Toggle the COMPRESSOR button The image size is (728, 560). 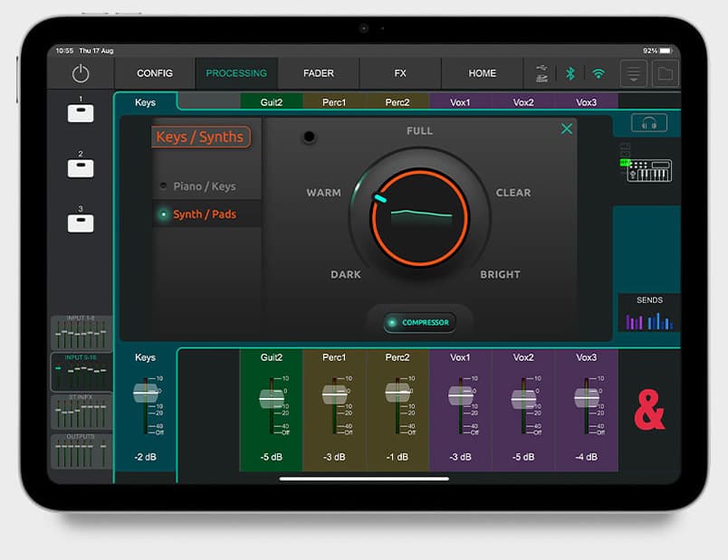(420, 322)
